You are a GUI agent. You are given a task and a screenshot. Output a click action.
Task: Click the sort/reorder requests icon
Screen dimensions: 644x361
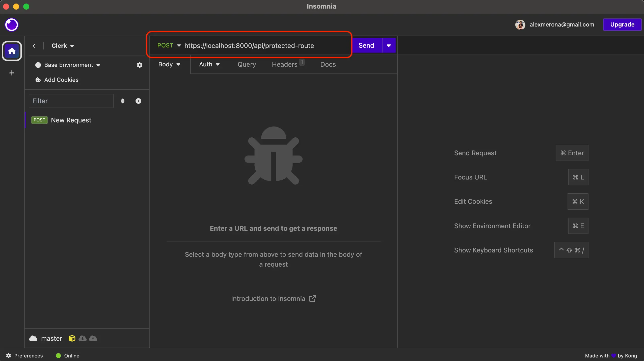tap(123, 100)
